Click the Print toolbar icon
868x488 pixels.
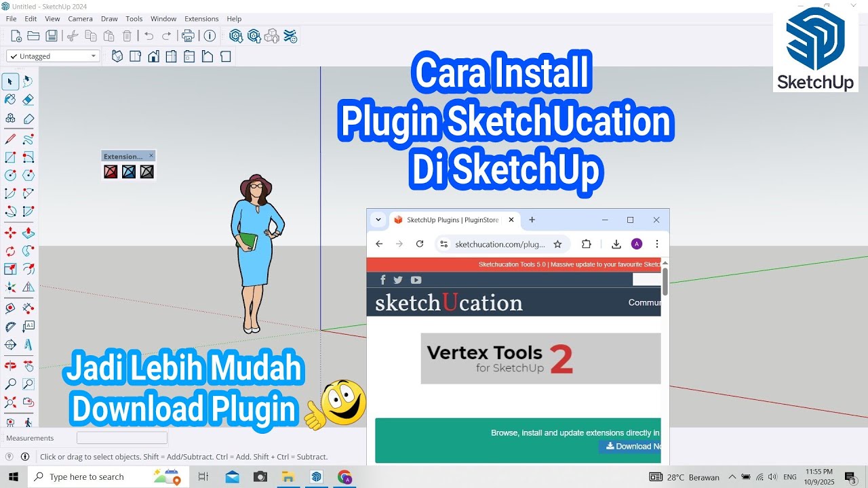(x=189, y=36)
